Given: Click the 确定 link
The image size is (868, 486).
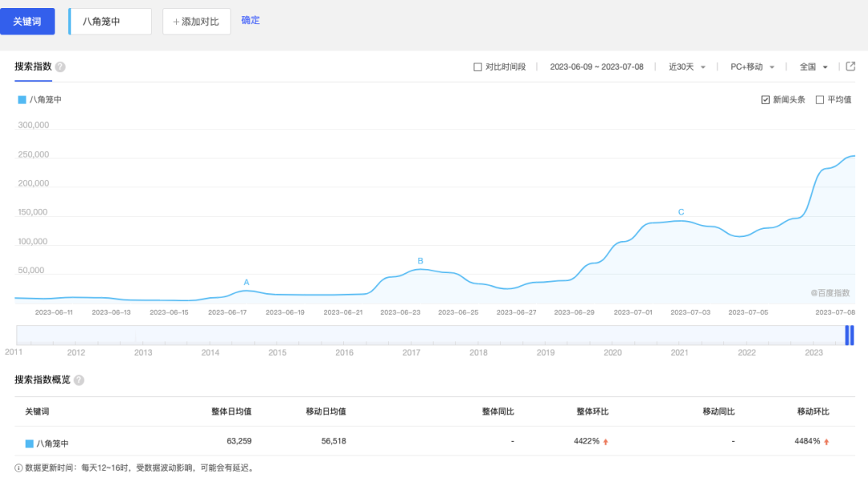Looking at the screenshot, I should pos(251,20).
